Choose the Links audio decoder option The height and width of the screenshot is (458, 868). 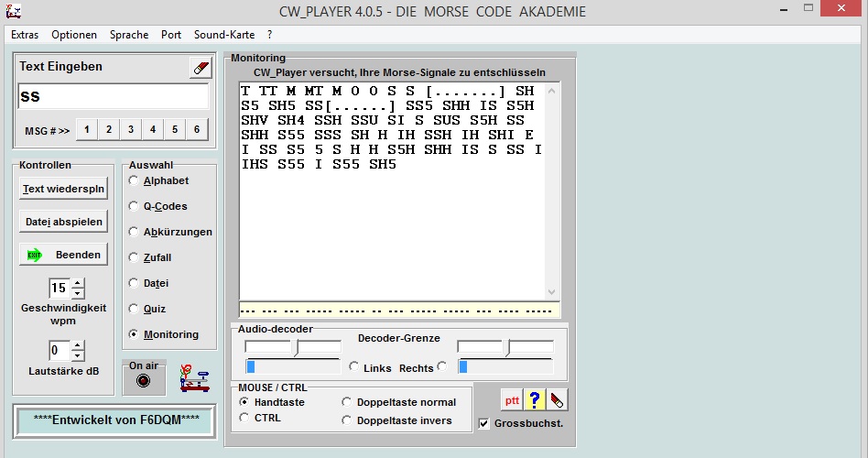[354, 367]
